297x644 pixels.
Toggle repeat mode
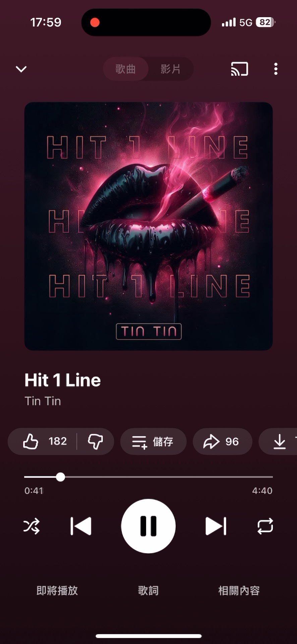pos(265,526)
